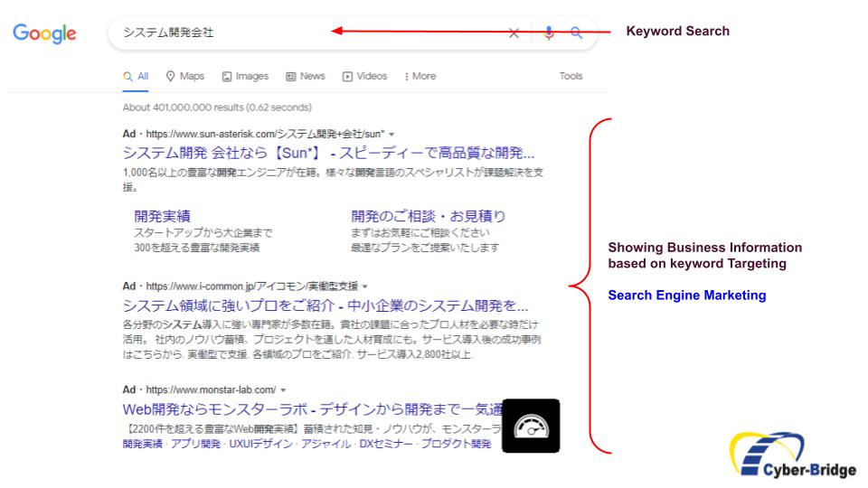Click the Search Engine Marketing blue text
This screenshot has height=488, width=868.
coord(687,296)
